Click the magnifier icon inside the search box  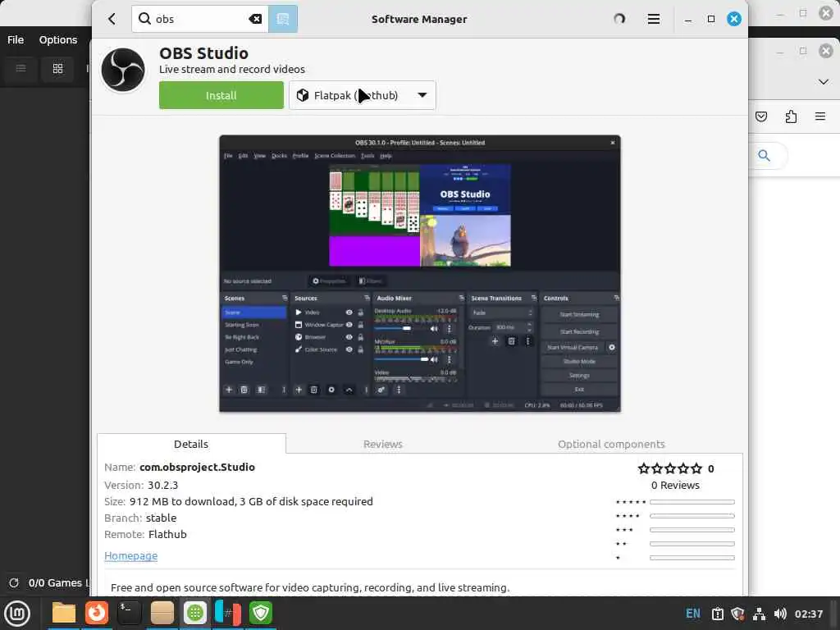coord(144,19)
